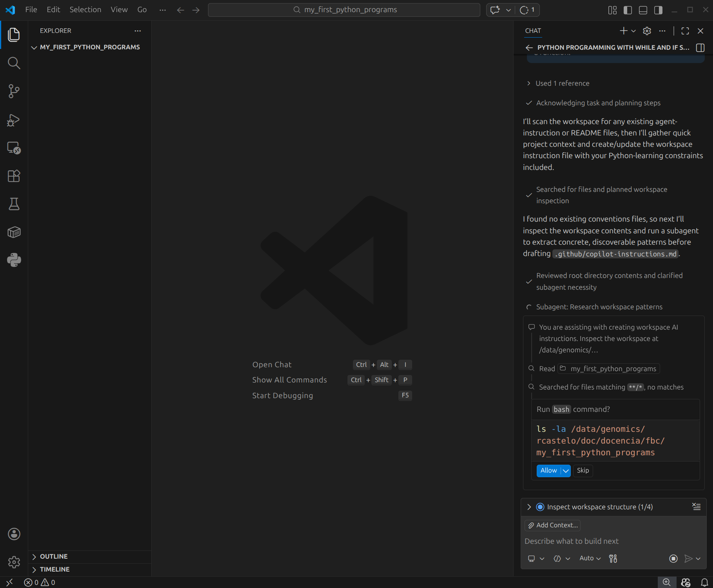The width and height of the screenshot is (713, 588).
Task: Toggle the primary side bar visibility
Action: [628, 10]
